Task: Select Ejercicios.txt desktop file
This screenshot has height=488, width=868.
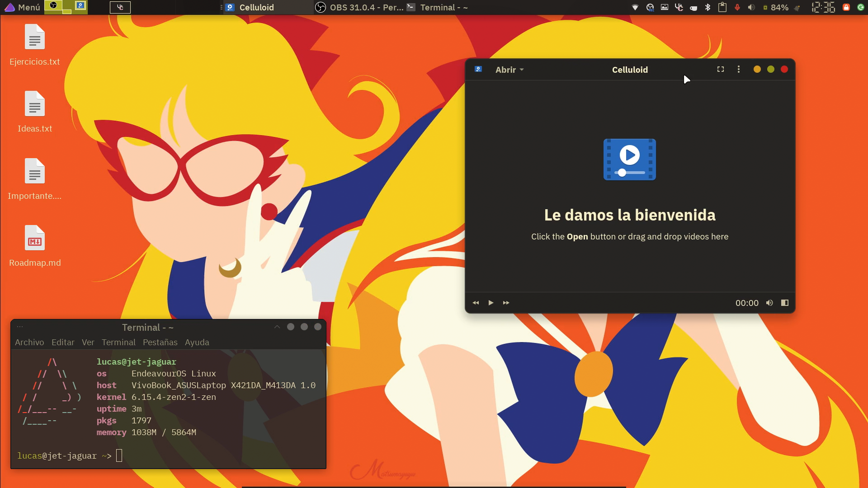Action: [x=34, y=45]
